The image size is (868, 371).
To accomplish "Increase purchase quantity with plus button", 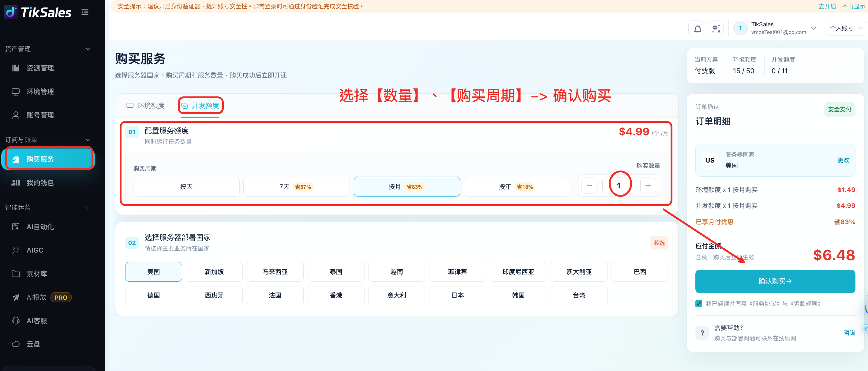I will click(648, 185).
